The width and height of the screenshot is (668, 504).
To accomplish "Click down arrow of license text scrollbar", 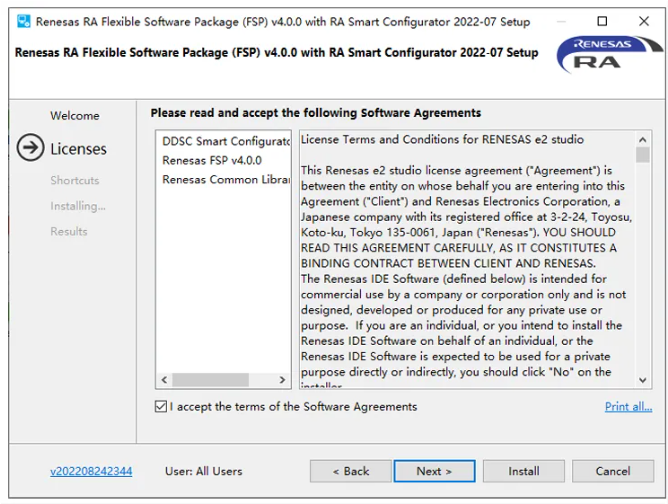I will tap(643, 380).
